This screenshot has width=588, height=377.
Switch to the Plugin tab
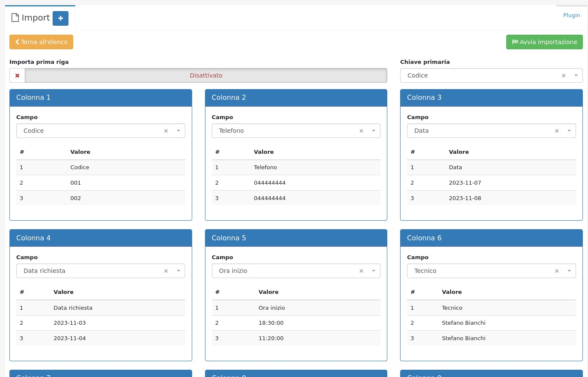tap(571, 15)
